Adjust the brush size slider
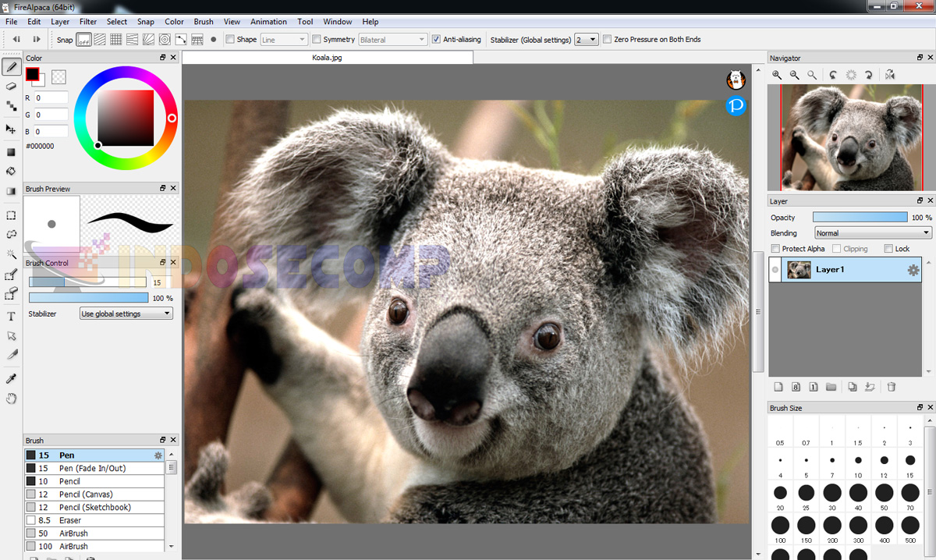 (x=88, y=282)
